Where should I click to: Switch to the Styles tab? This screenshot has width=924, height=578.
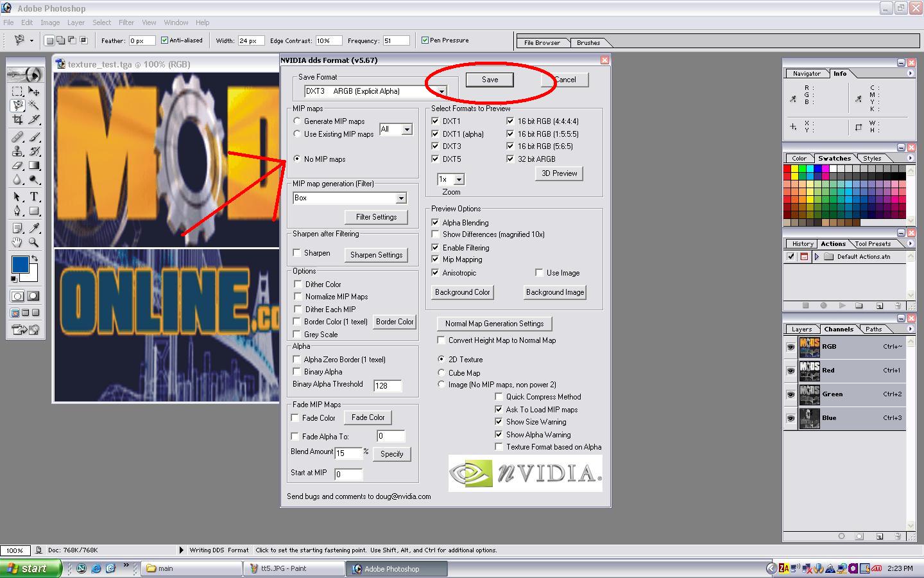[x=871, y=158]
